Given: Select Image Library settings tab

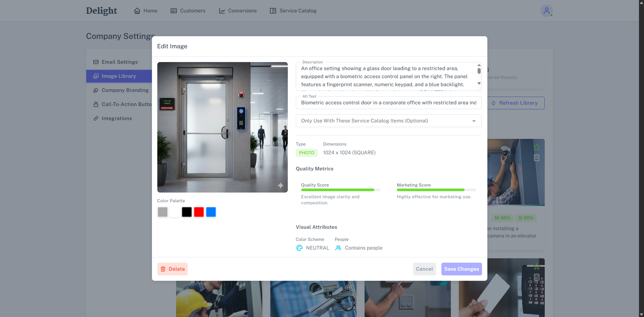Looking at the screenshot, I should click(119, 76).
